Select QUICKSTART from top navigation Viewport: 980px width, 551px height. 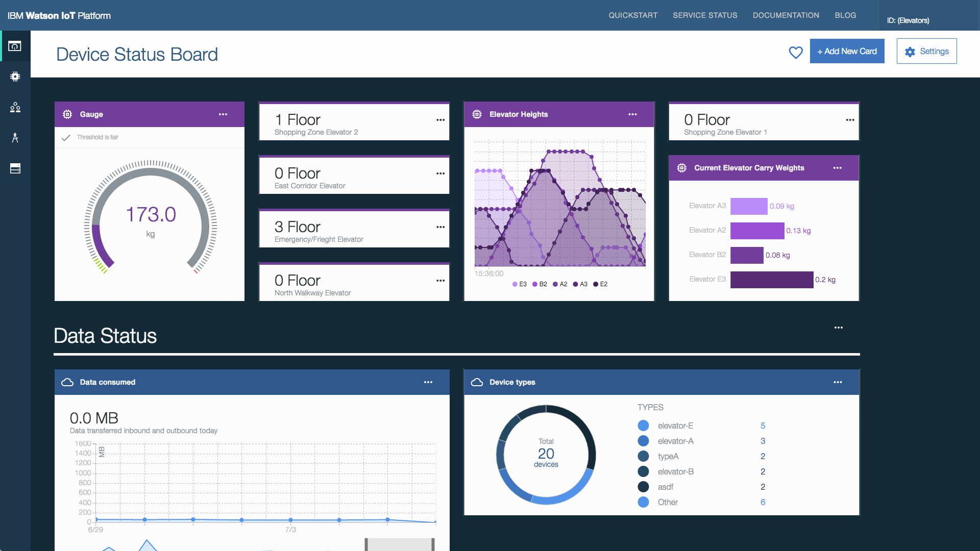coord(631,15)
